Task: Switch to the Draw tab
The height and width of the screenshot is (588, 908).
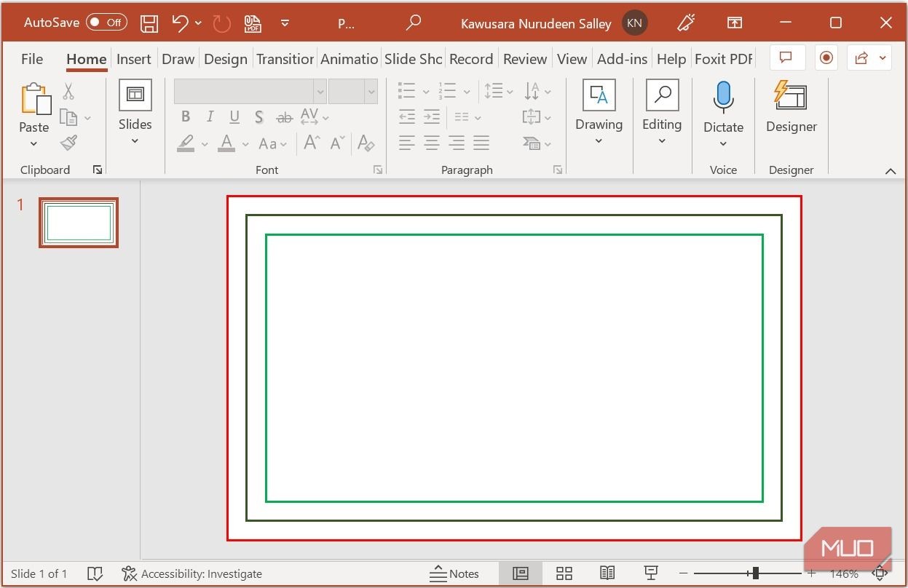Action: click(178, 59)
